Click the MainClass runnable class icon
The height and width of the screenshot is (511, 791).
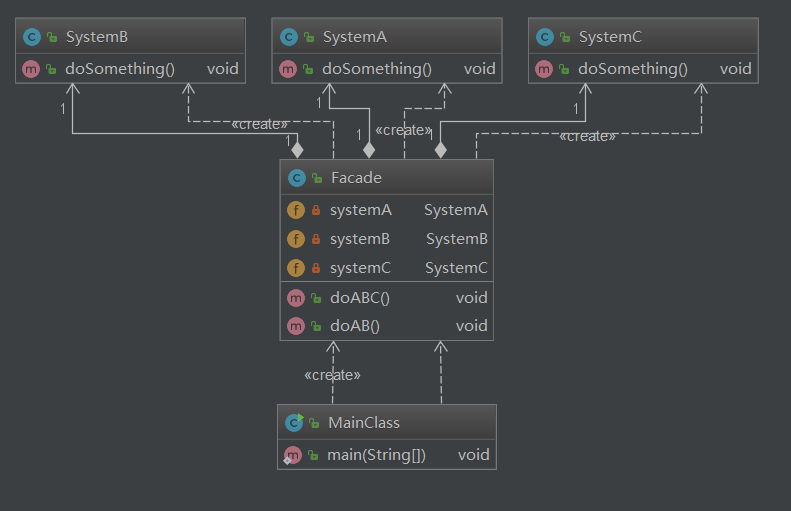(294, 423)
